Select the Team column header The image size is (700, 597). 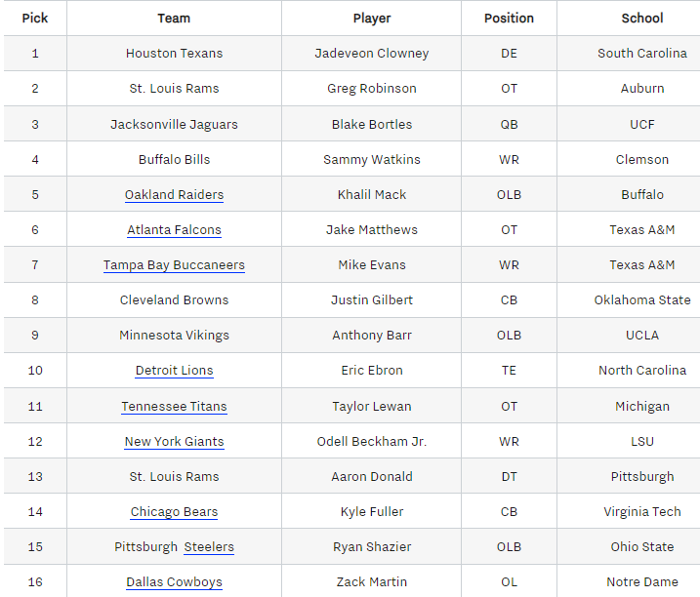(x=174, y=19)
